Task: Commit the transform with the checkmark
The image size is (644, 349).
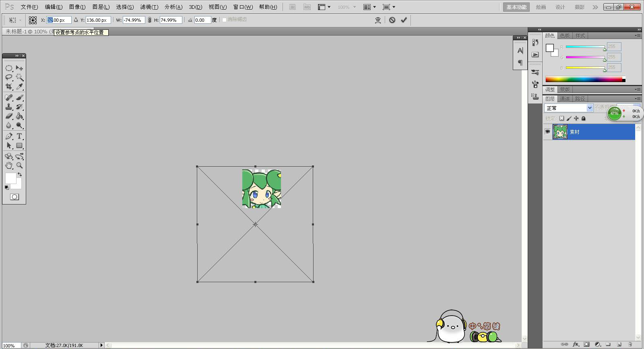Action: click(404, 20)
